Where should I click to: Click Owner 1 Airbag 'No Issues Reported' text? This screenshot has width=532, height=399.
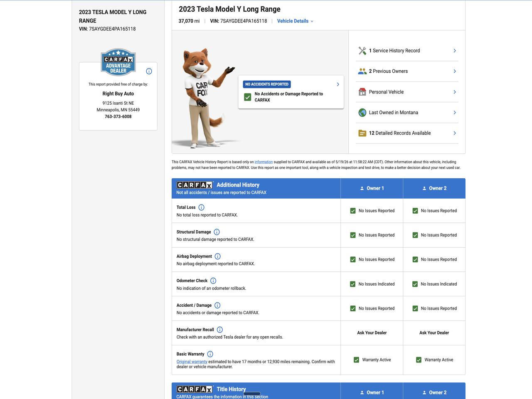(377, 260)
